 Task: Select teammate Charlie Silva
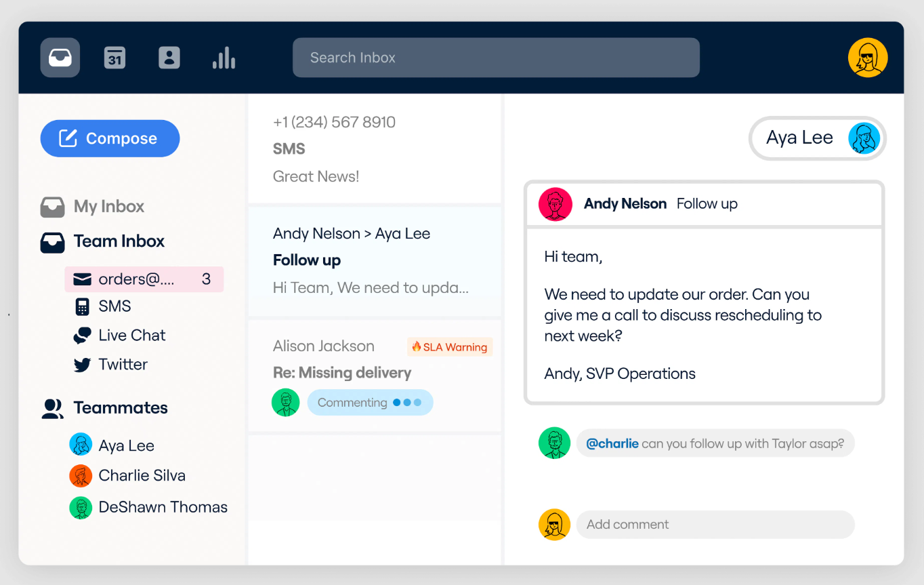(x=142, y=476)
